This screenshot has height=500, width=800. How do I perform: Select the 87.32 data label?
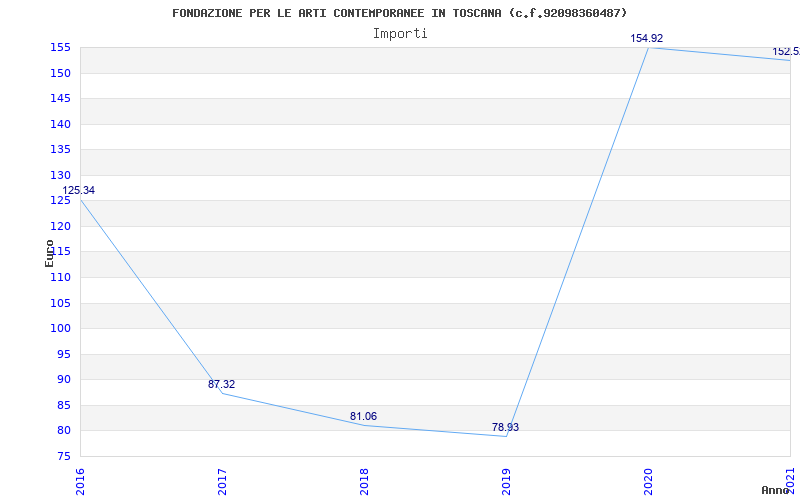point(221,385)
